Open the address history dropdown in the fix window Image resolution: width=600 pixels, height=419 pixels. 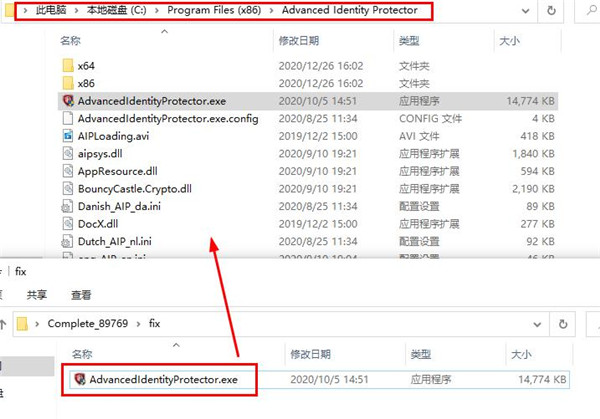(x=537, y=324)
